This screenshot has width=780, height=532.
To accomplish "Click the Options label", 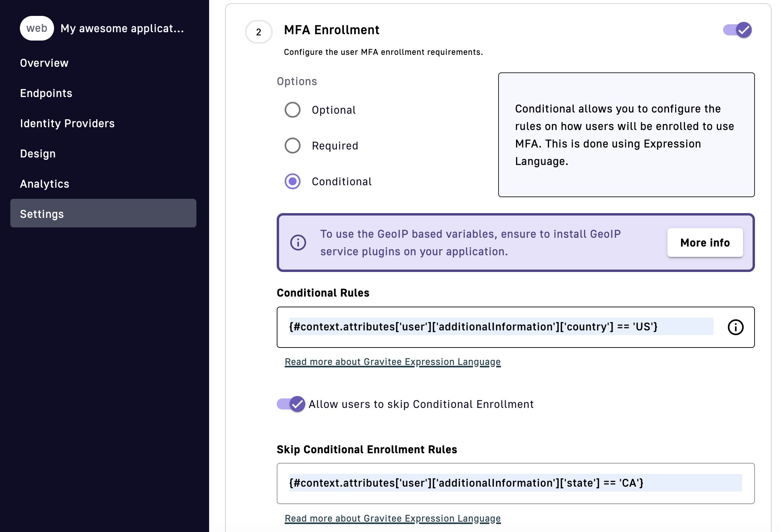I will coord(297,81).
